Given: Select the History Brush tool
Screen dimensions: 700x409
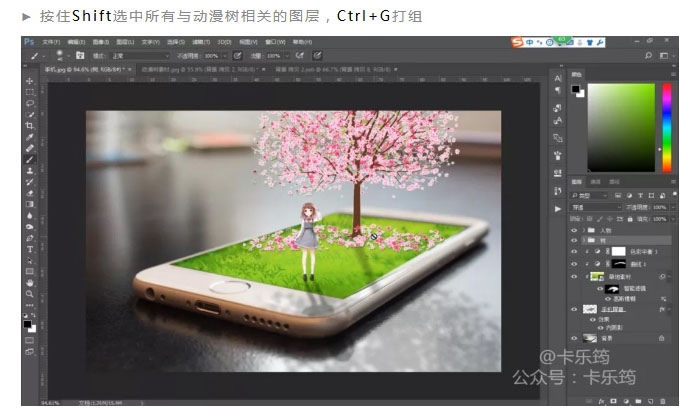Looking at the screenshot, I should (30, 182).
